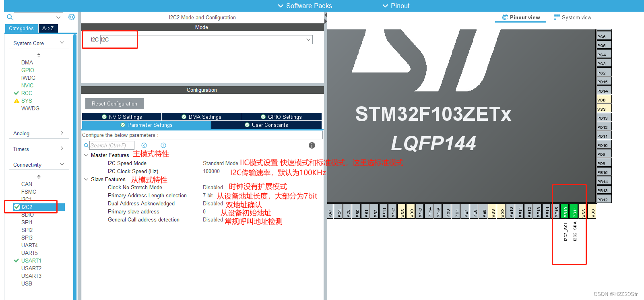The height and width of the screenshot is (300, 644).
Task: Switch to the A->Z tab
Action: [48, 28]
